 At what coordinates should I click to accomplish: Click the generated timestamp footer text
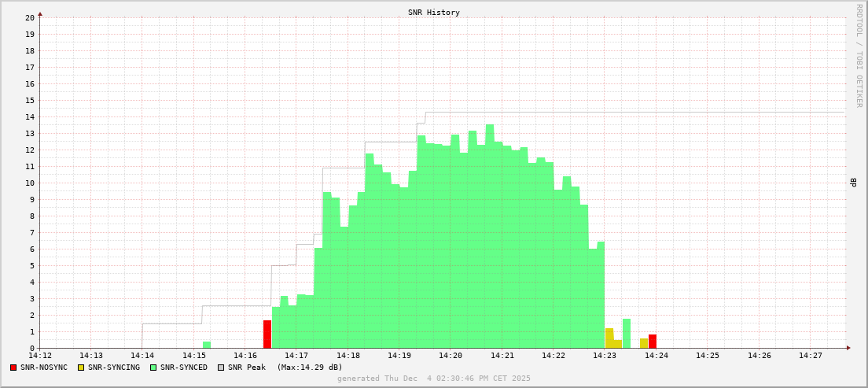point(434,379)
